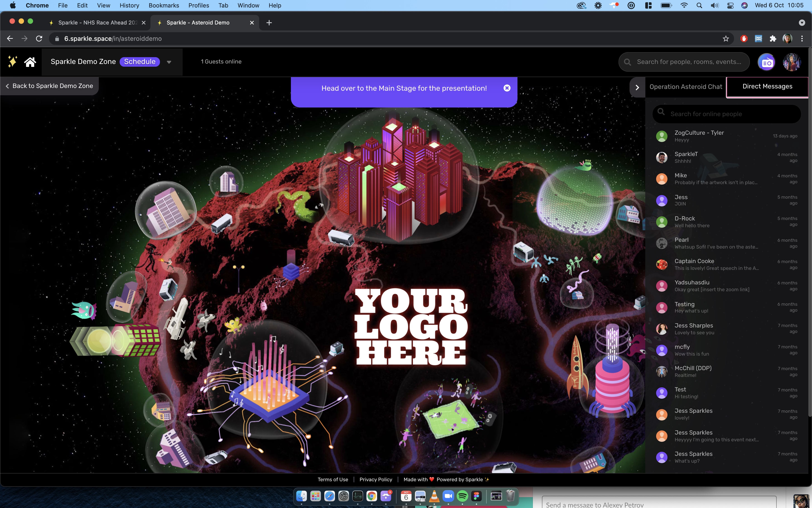The image size is (812, 508).
Task: Open the red stop-hand ad blocker extension
Action: pyautogui.click(x=744, y=39)
